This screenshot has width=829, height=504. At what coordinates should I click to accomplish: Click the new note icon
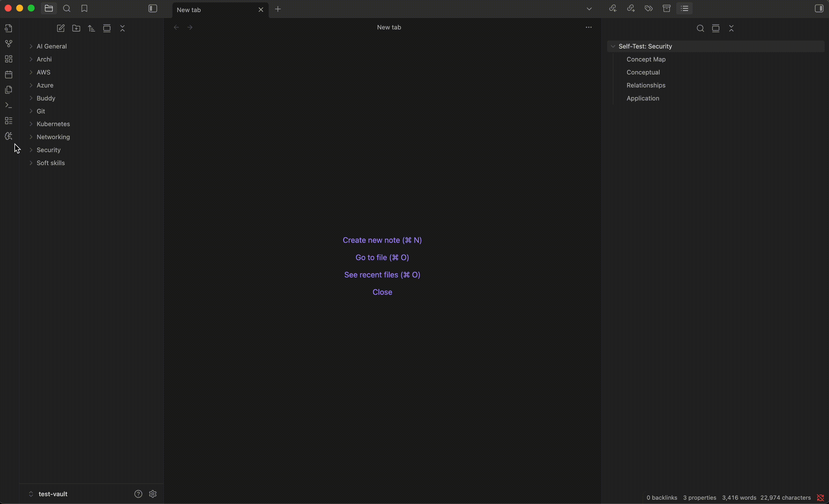pos(61,28)
